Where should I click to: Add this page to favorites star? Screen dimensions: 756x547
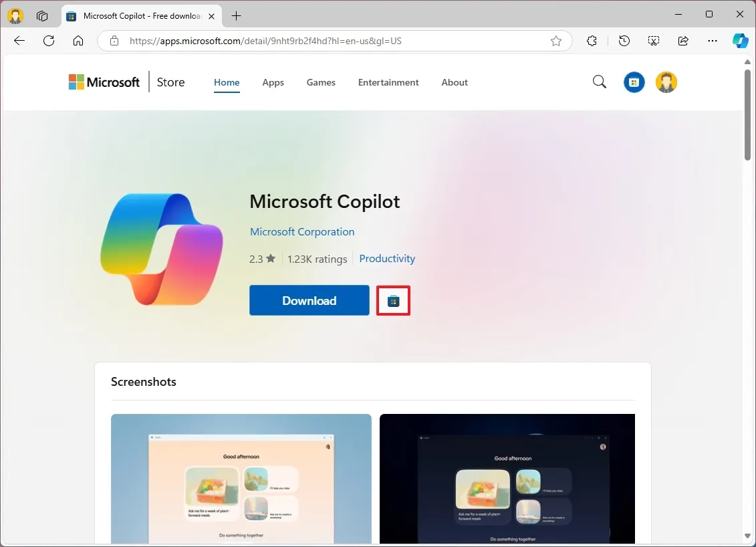click(556, 41)
